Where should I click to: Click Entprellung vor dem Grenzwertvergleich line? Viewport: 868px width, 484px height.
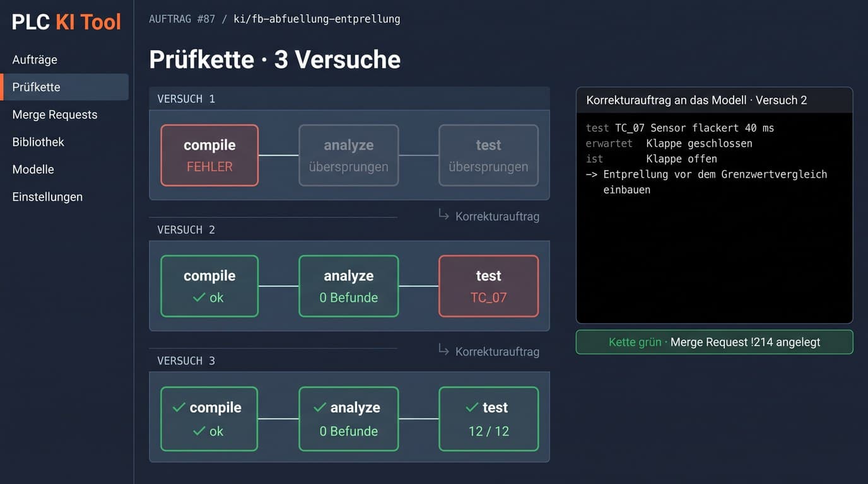tap(707, 182)
